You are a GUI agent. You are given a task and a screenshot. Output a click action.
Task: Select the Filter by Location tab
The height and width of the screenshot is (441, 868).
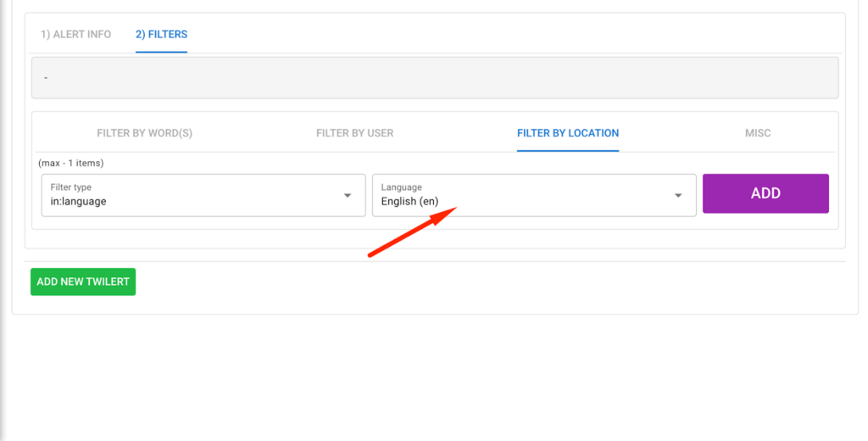coord(568,133)
